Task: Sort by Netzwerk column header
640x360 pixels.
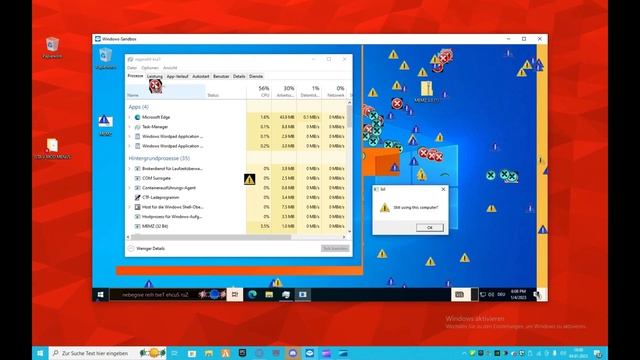Action: click(334, 91)
